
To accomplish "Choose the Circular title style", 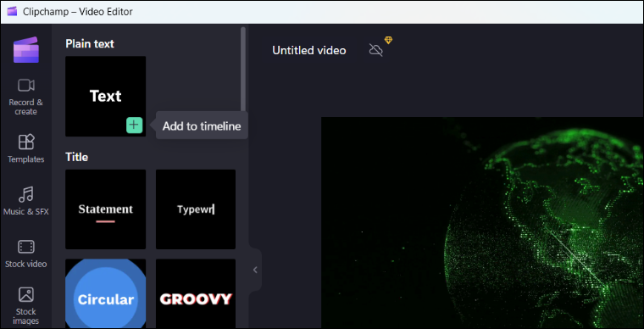I will point(106,293).
